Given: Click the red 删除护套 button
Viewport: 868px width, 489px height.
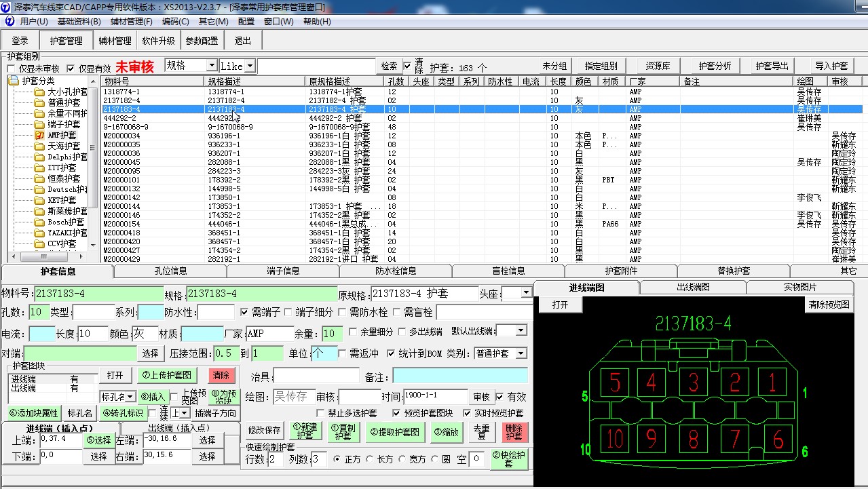Looking at the screenshot, I should tap(515, 432).
